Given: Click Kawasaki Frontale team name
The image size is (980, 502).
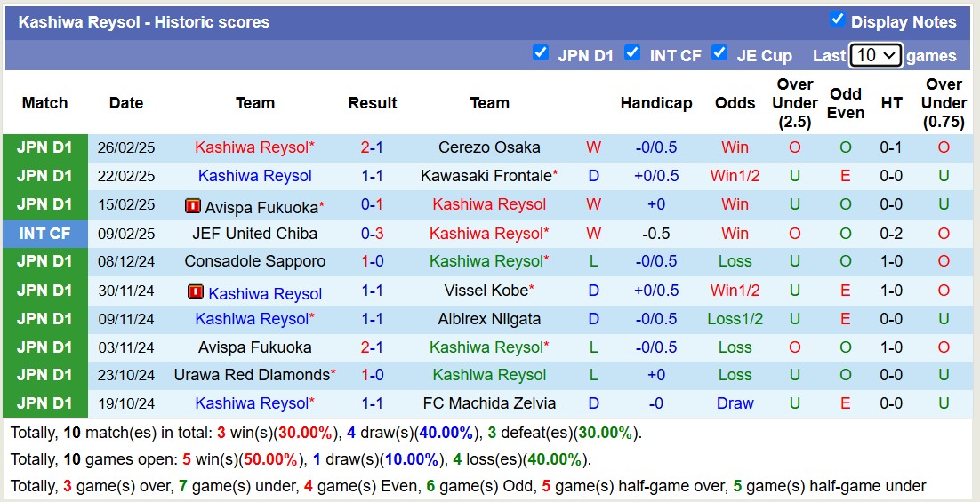Looking at the screenshot, I should pyautogui.click(x=486, y=176).
